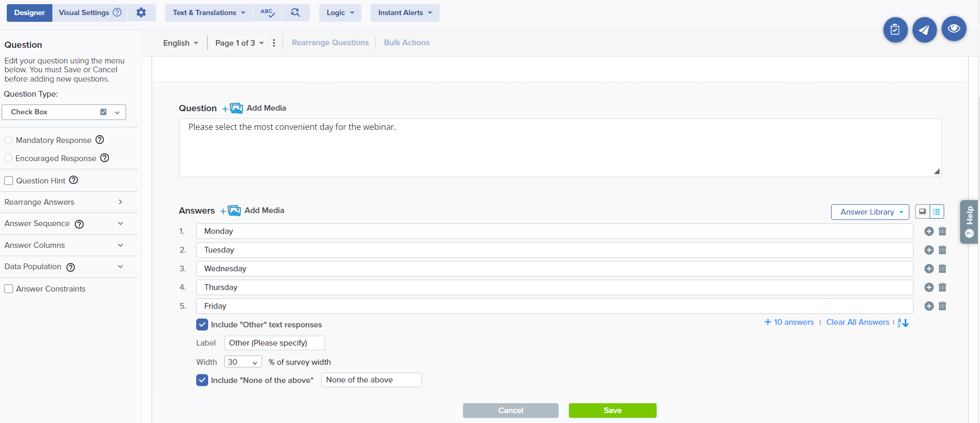Click the clipboard checklist icon
The height and width of the screenshot is (423, 980).
[x=895, y=30]
